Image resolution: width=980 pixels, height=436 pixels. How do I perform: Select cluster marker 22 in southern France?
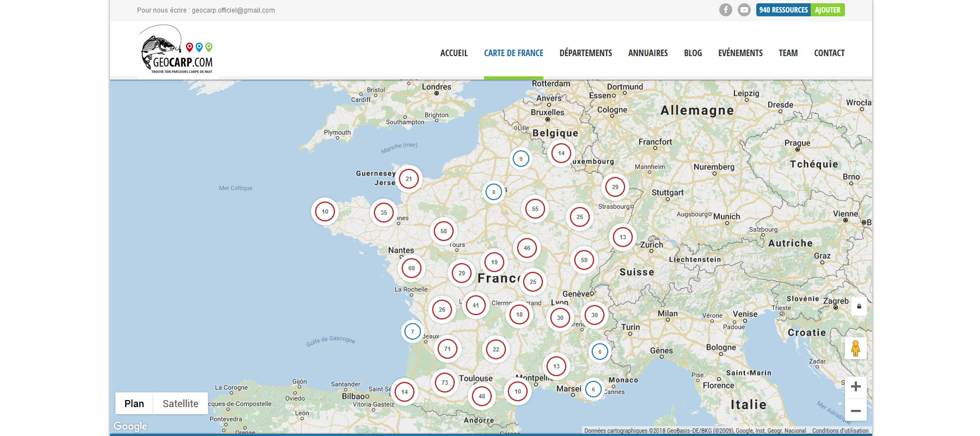coord(496,349)
